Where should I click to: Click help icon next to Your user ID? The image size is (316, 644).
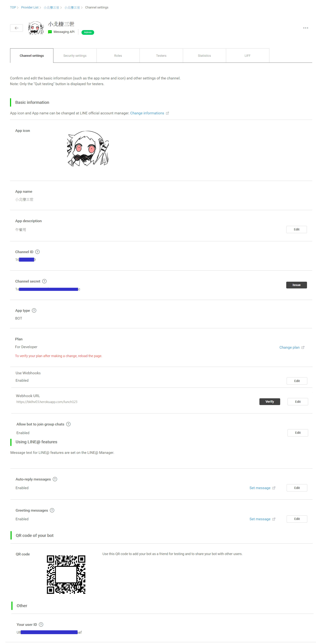coord(41,624)
